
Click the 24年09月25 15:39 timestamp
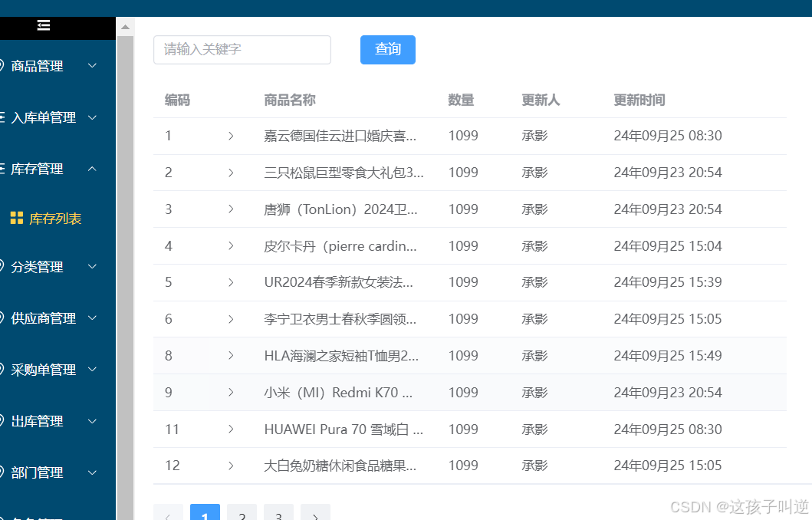668,282
